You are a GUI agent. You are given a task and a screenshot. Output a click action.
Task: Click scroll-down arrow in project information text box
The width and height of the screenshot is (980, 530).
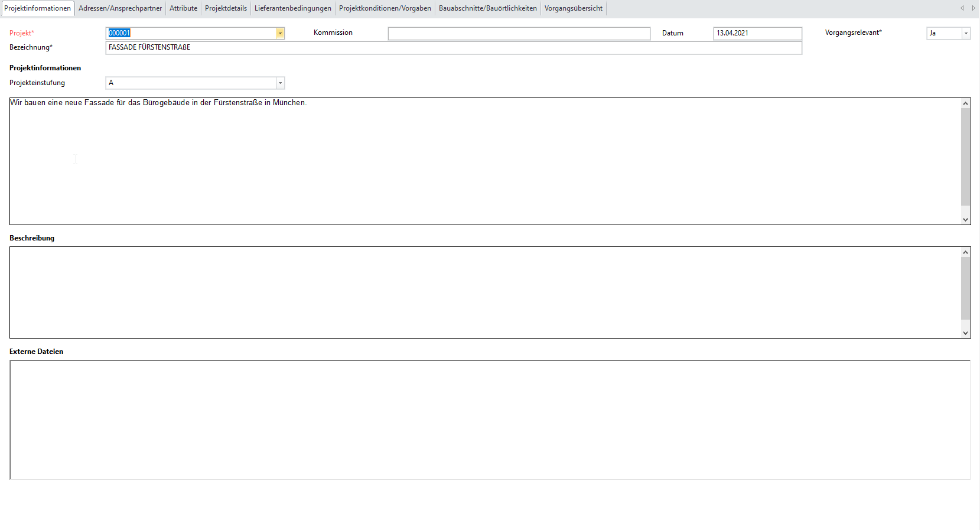(966, 219)
